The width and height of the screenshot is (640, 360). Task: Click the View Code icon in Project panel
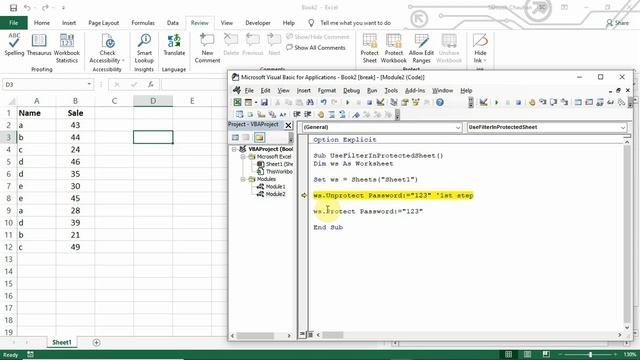tap(236, 138)
